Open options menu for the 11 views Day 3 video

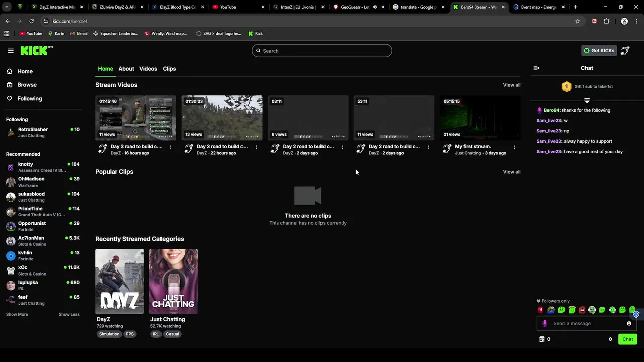(170, 147)
